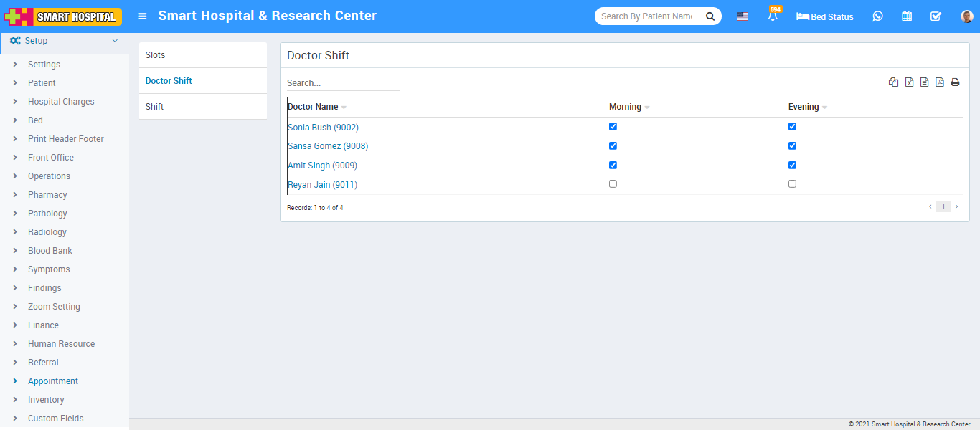Click the Search By Patient Name field
Image resolution: width=980 pixels, height=430 pixels.
(647, 16)
